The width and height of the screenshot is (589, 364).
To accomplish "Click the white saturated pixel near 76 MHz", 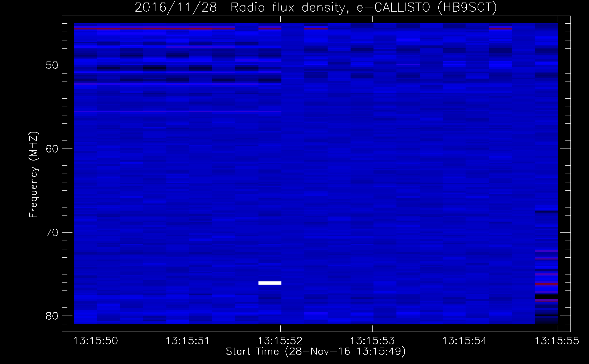I will pyautogui.click(x=270, y=283).
